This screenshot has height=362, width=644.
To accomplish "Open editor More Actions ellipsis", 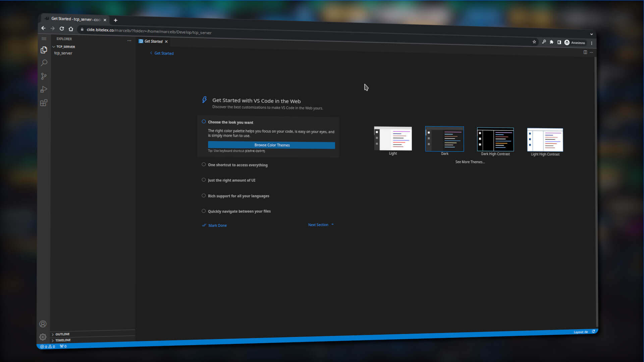I will [x=591, y=52].
